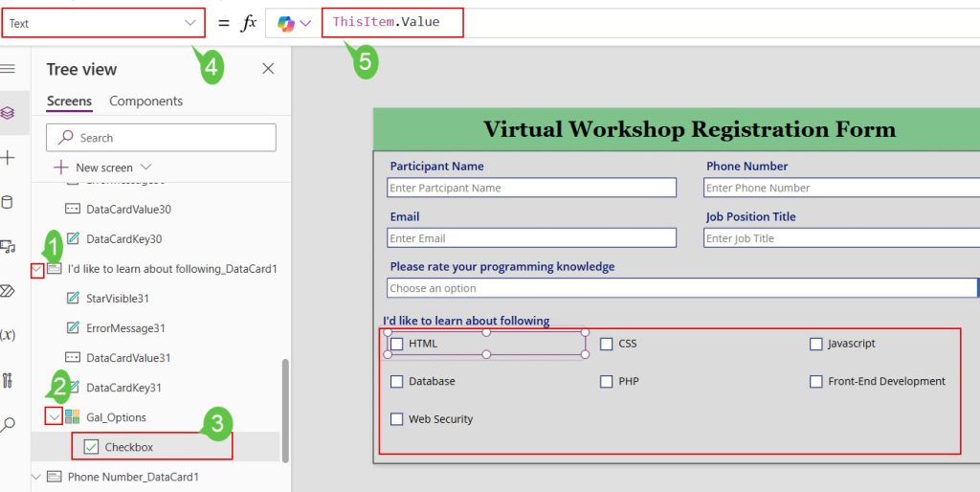The height and width of the screenshot is (492, 980).
Task: Open the Tree view layers icon
Action: [8, 113]
